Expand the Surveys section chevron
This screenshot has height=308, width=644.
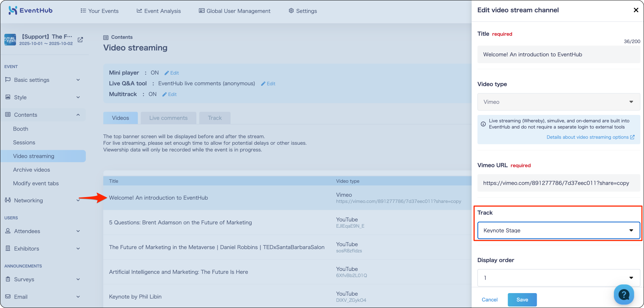click(78, 279)
